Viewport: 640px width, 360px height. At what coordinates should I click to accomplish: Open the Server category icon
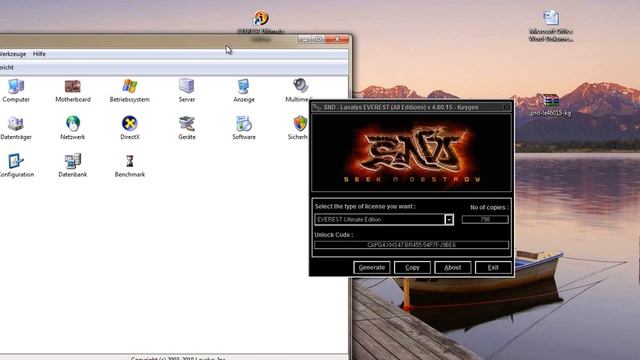(x=187, y=86)
